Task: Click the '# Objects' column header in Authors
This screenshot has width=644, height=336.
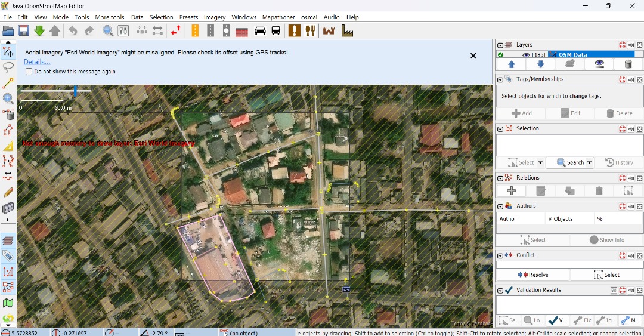Action: (569, 219)
